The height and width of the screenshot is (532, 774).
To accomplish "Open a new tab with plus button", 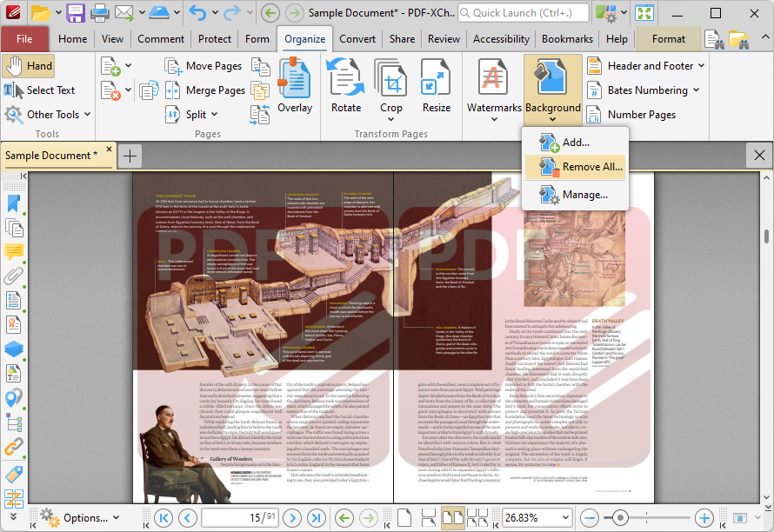I will click(x=130, y=156).
